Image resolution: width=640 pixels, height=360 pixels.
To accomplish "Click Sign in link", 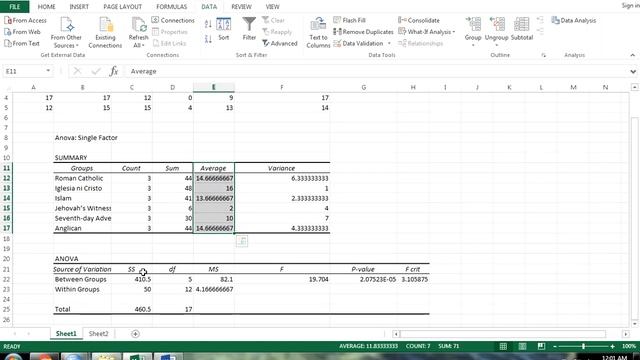I will point(630,5).
